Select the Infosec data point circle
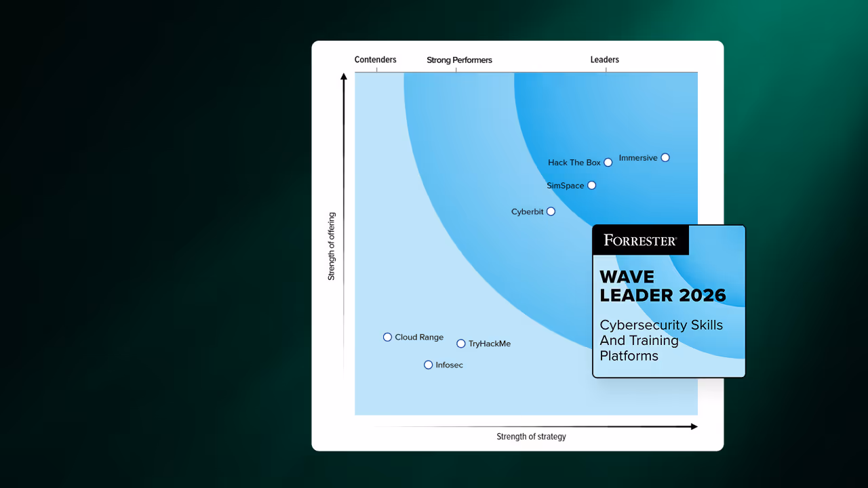Screen dimensions: 868x488 pos(428,365)
